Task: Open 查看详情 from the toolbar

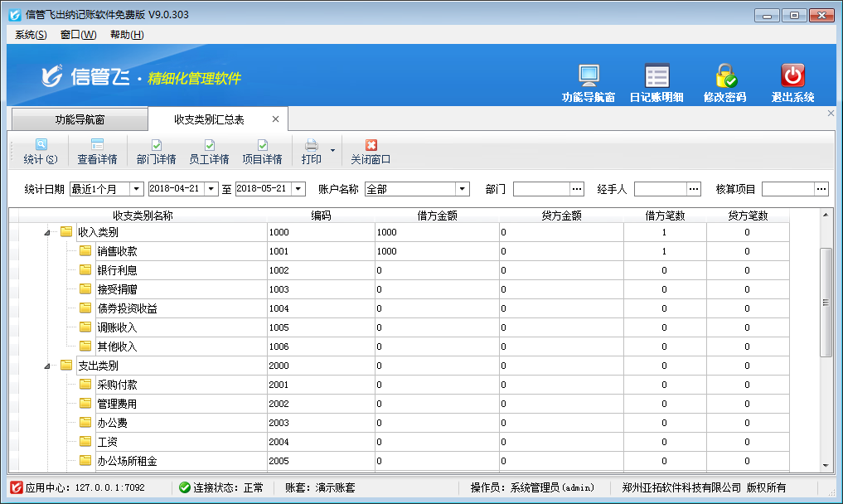Action: coord(97,145)
